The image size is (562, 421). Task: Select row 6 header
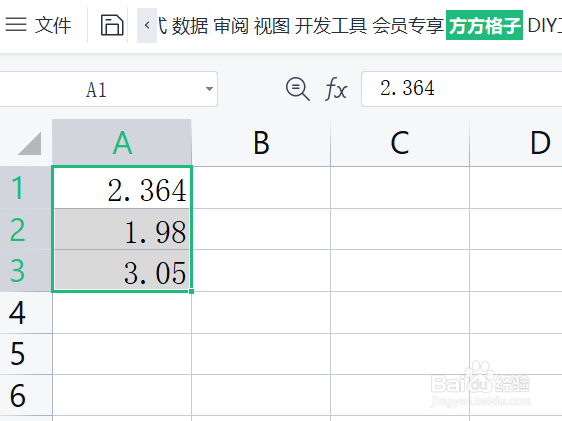pos(25,396)
